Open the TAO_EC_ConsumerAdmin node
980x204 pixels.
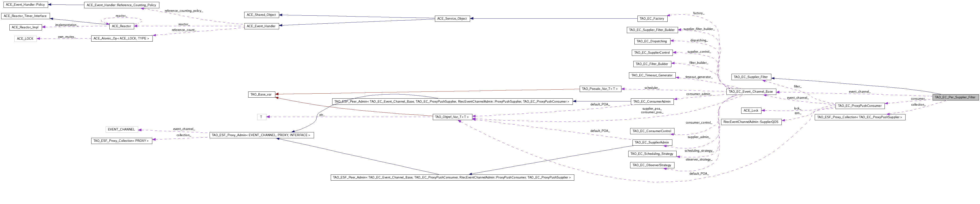point(652,101)
